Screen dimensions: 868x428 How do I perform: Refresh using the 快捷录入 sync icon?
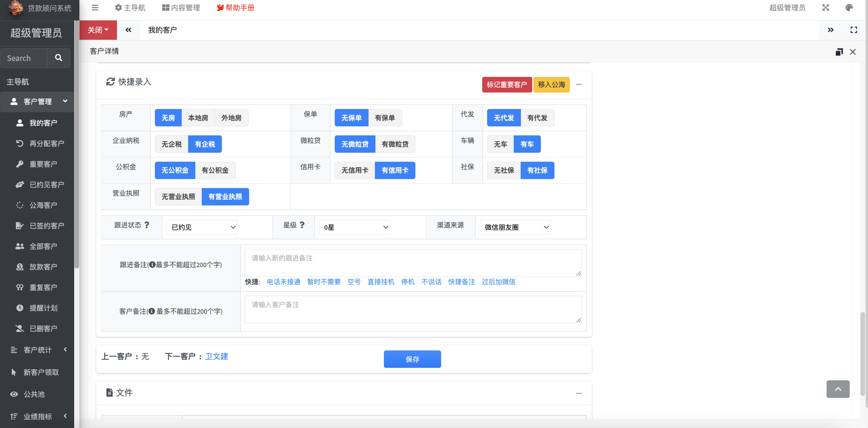tap(110, 82)
